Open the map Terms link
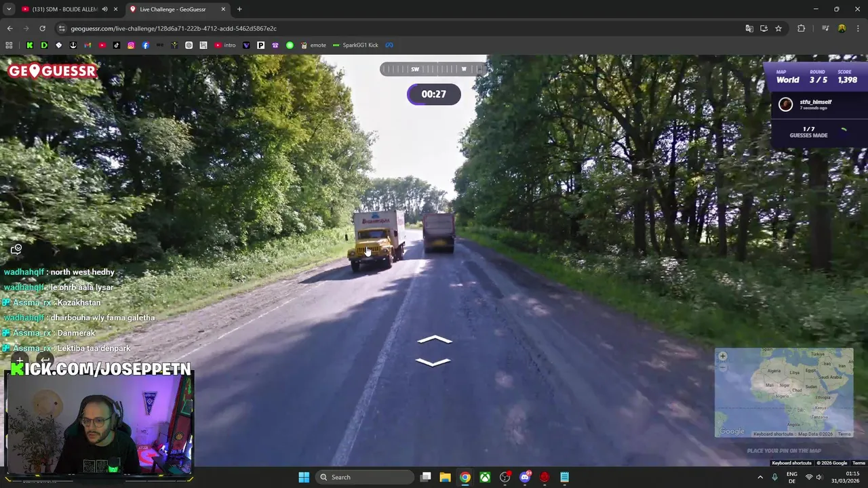 tap(844, 434)
